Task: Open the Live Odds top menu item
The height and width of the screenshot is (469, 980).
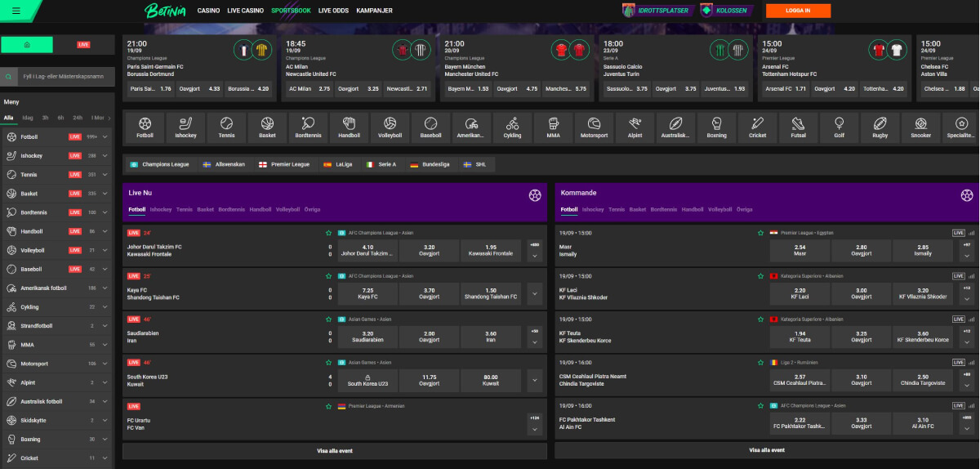Action: (332, 11)
